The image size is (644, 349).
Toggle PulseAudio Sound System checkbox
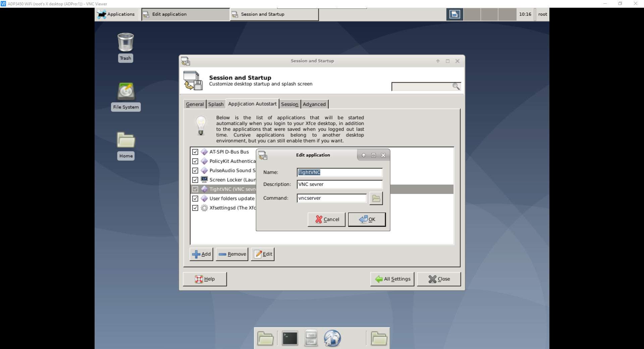click(x=195, y=170)
